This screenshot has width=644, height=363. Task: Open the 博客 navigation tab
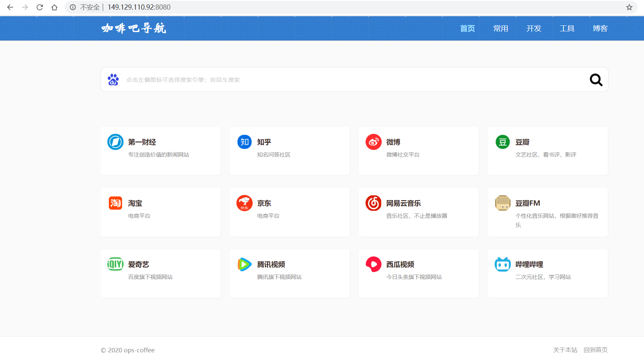coord(600,28)
